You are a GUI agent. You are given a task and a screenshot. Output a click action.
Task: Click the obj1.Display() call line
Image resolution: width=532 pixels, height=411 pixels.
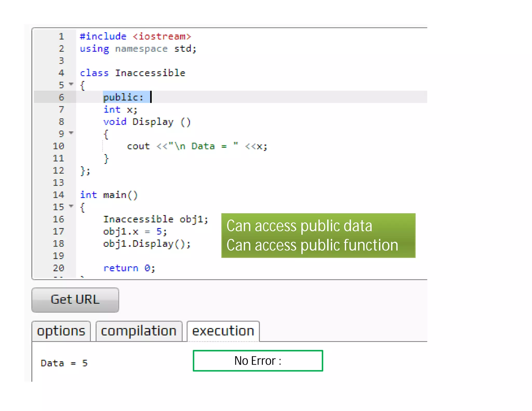click(147, 244)
